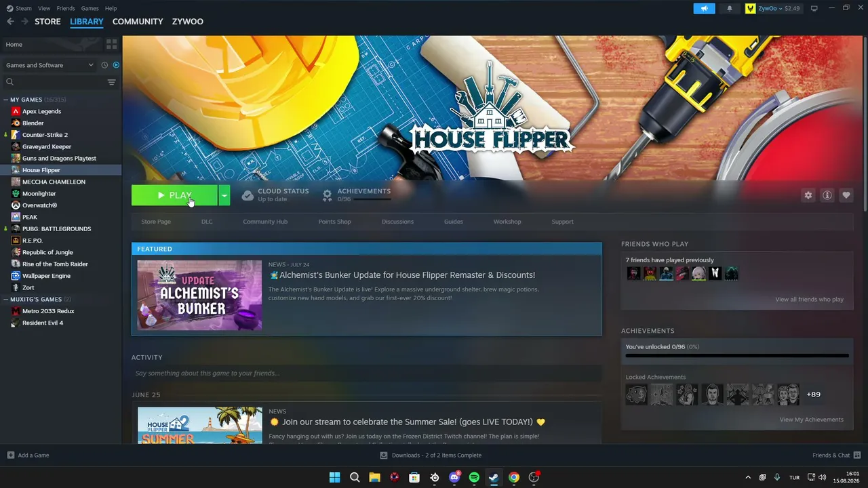Go to the COMMUNITY tab

(138, 22)
